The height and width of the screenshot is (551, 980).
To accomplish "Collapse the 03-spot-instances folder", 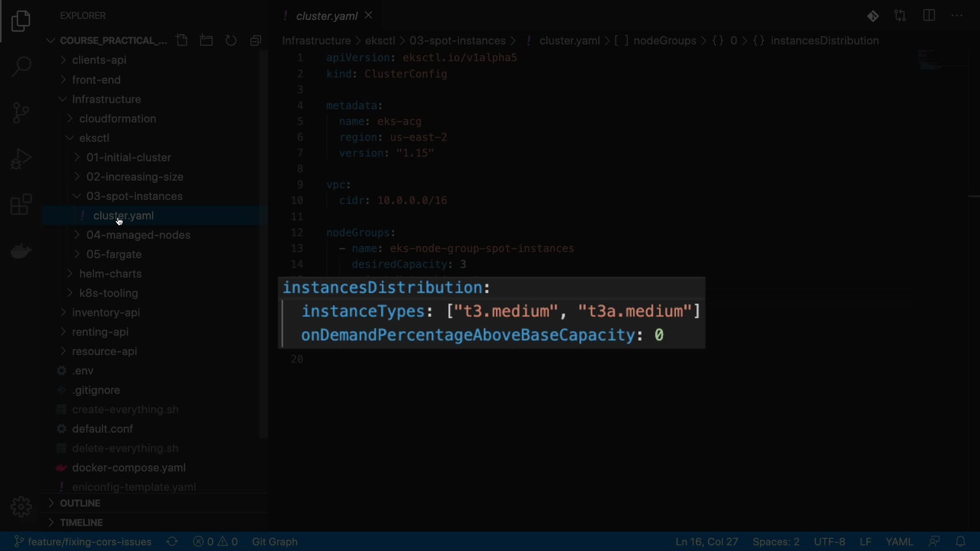I will tap(134, 196).
